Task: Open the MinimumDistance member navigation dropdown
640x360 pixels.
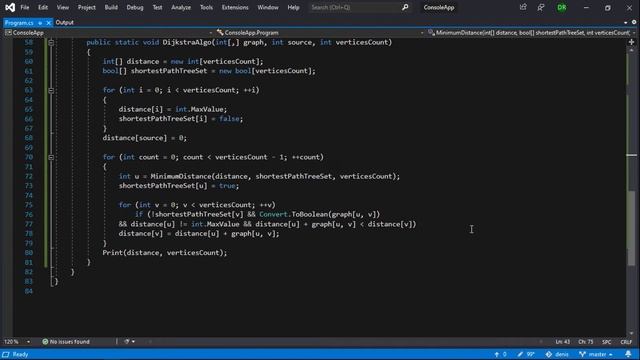Action: tap(531, 33)
